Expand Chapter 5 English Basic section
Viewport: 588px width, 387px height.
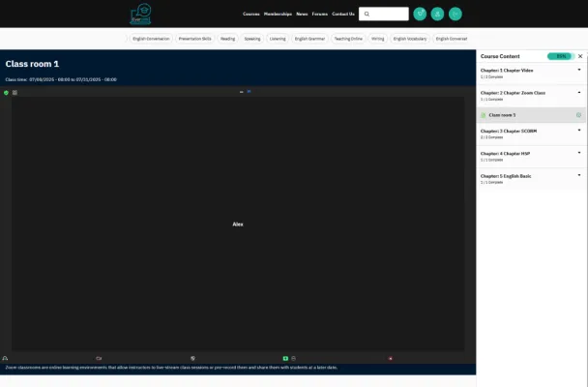[578, 175]
